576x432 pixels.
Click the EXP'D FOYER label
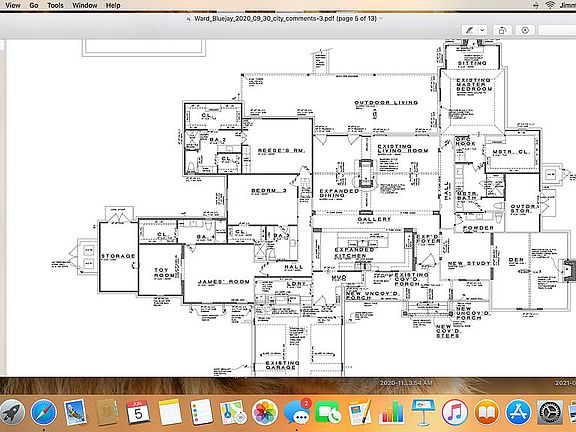coord(428,239)
